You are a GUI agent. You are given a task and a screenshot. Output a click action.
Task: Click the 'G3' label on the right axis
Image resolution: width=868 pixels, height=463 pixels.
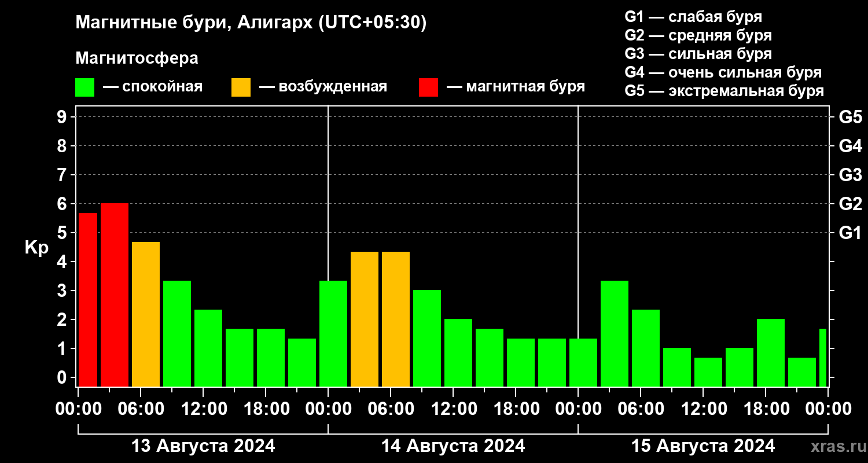click(850, 175)
